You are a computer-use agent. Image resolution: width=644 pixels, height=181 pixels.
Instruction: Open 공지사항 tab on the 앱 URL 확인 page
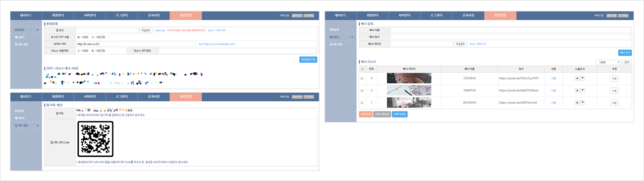point(154,97)
